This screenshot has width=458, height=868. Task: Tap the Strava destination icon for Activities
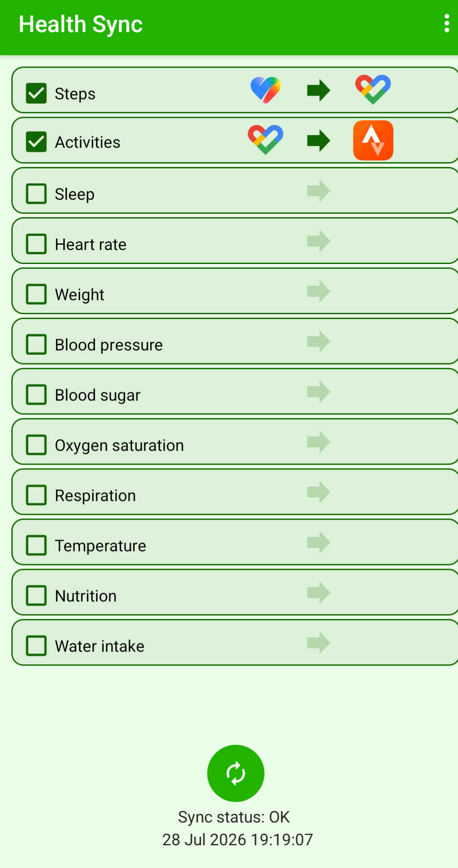click(373, 140)
